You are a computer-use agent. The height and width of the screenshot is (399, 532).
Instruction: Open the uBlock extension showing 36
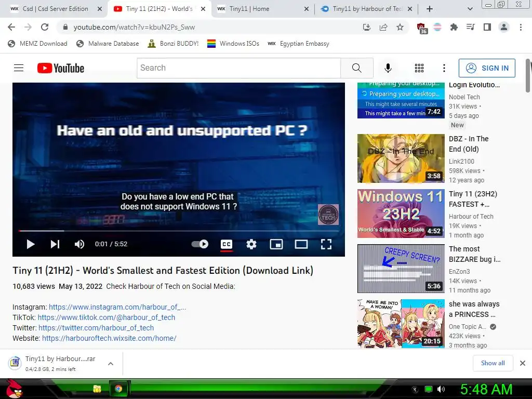pyautogui.click(x=421, y=28)
